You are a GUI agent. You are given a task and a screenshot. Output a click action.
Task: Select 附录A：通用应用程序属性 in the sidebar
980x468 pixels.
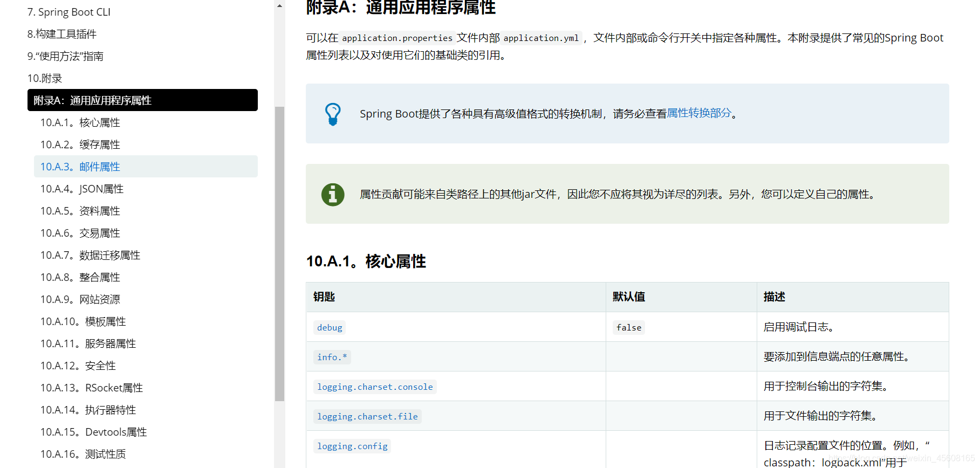tap(142, 100)
